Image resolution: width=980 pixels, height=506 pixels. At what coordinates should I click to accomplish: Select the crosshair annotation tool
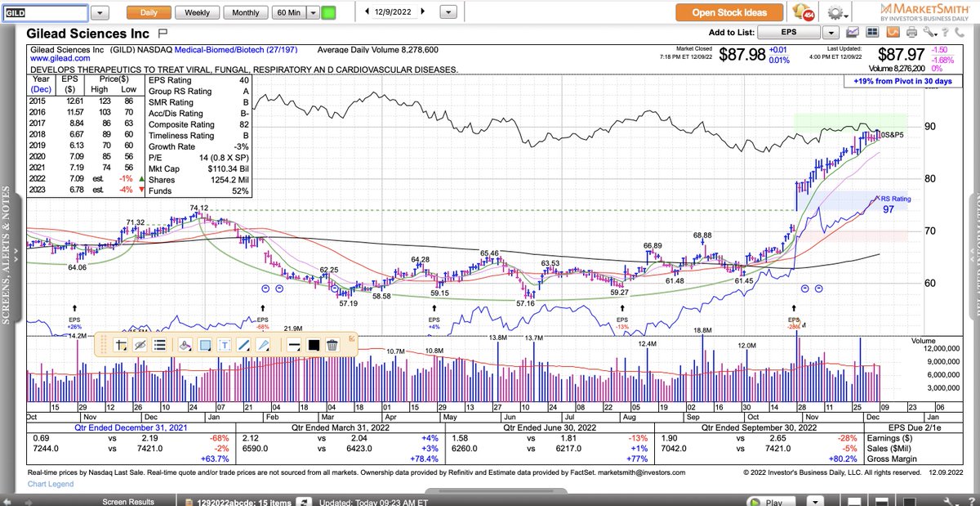[121, 345]
